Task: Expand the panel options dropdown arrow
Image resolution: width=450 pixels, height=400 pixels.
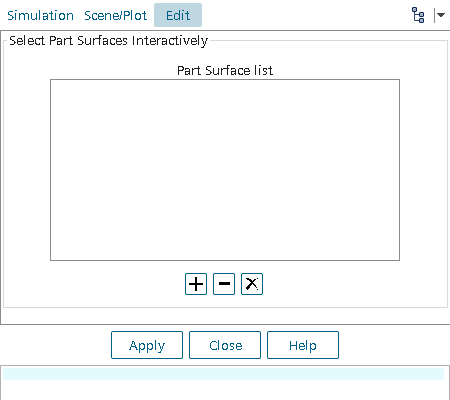Action: click(x=441, y=15)
